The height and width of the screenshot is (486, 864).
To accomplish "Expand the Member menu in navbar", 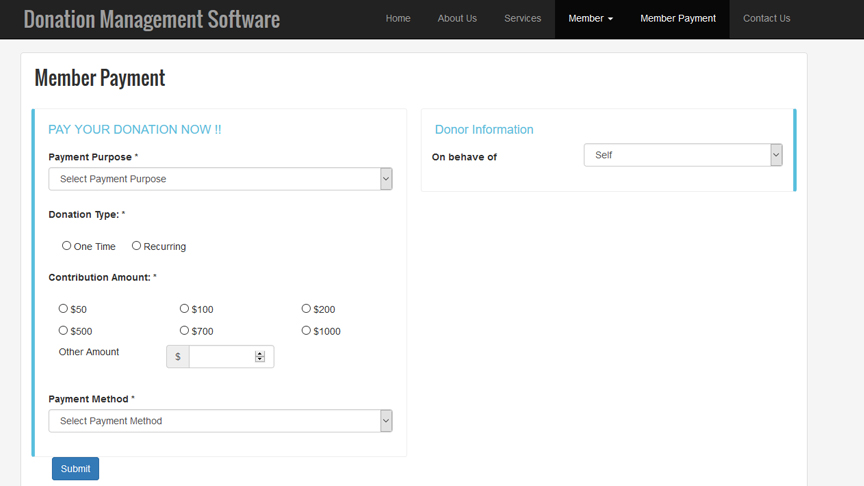I will pos(591,19).
